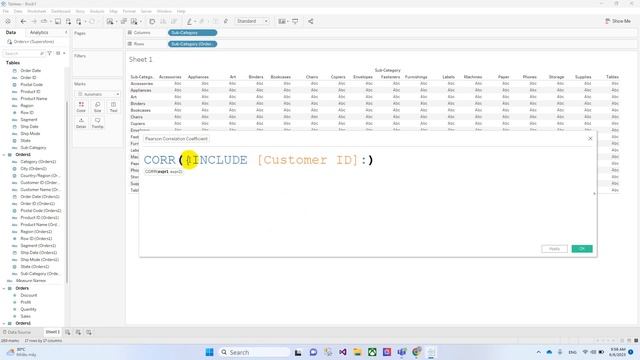This screenshot has height=360, width=640.
Task: Click the New Worksheet icon in toolbar
Action: click(110, 21)
